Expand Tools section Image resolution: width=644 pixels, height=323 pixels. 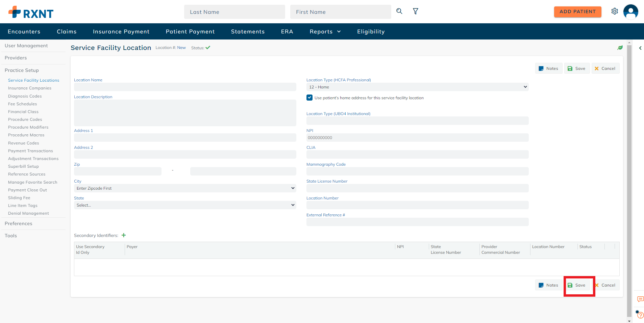11,236
